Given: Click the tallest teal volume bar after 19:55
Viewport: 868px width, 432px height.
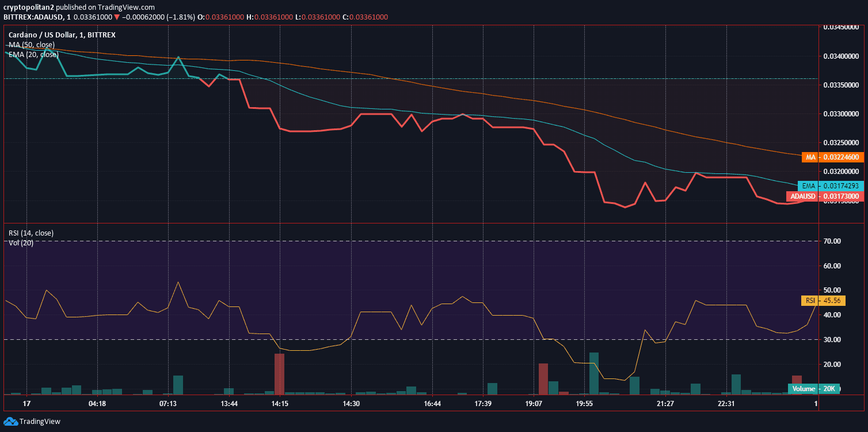Looking at the screenshot, I should [x=594, y=373].
